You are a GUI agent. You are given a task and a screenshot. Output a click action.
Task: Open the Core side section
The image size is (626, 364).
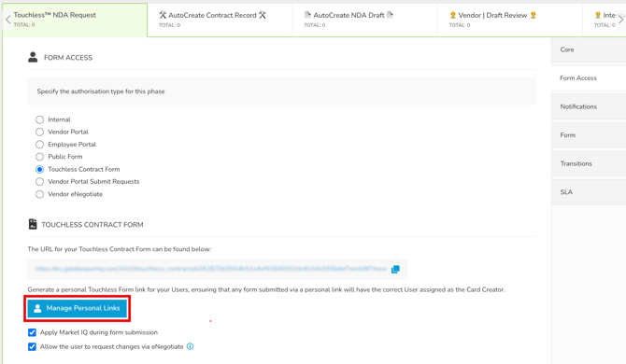[589, 49]
